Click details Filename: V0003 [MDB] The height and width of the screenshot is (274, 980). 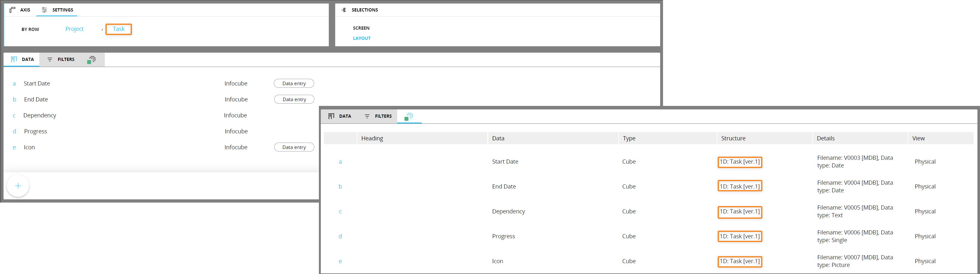pyautogui.click(x=855, y=161)
